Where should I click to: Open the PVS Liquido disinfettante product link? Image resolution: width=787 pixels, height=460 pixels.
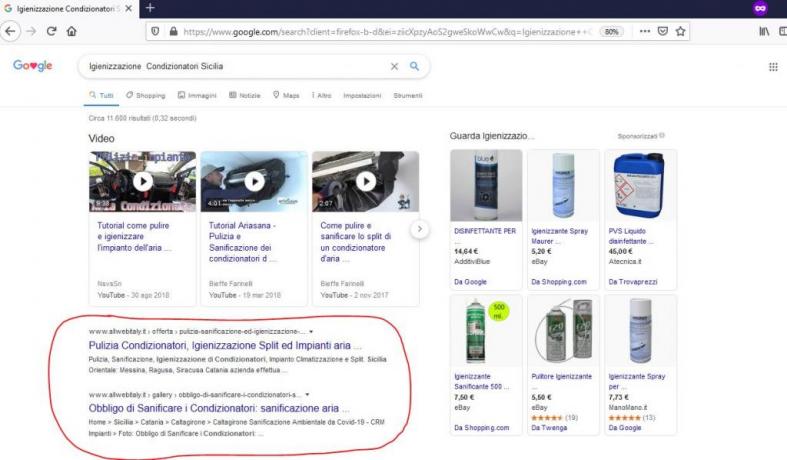coord(631,236)
